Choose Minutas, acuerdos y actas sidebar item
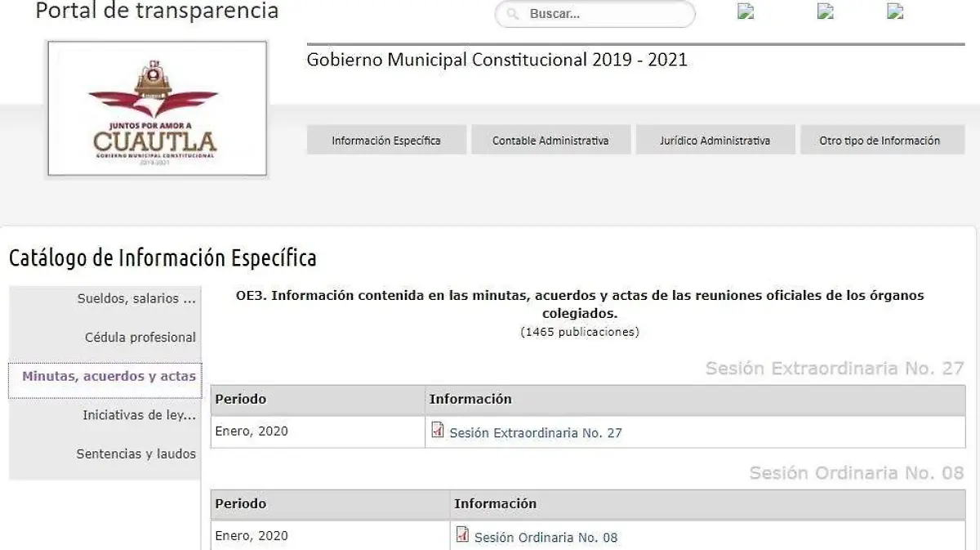This screenshot has height=550, width=980. [x=109, y=377]
